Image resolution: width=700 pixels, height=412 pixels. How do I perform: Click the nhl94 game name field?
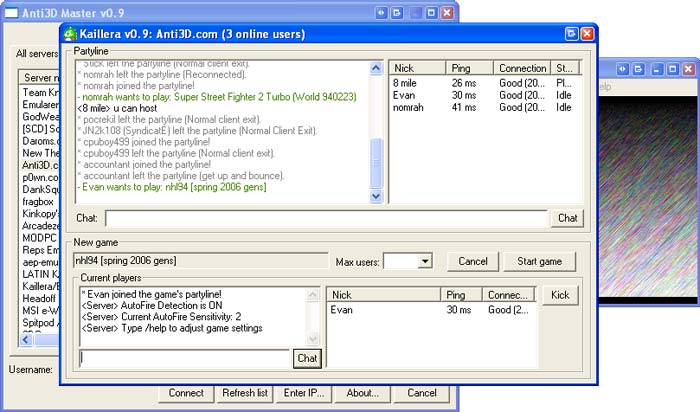coord(200,261)
